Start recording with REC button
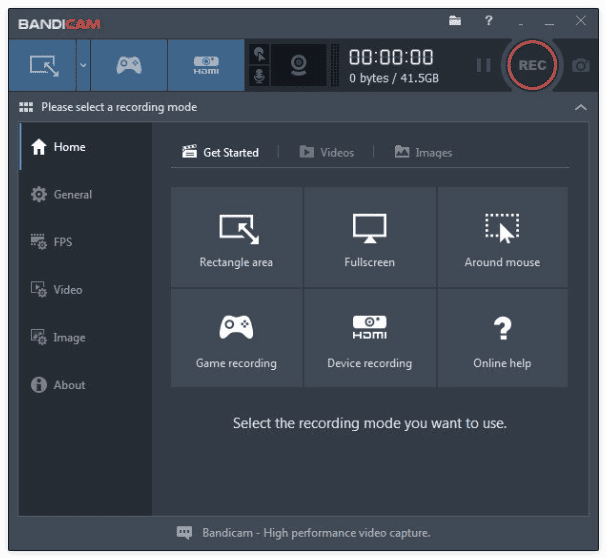Image resolution: width=606 pixels, height=558 pixels. click(532, 65)
